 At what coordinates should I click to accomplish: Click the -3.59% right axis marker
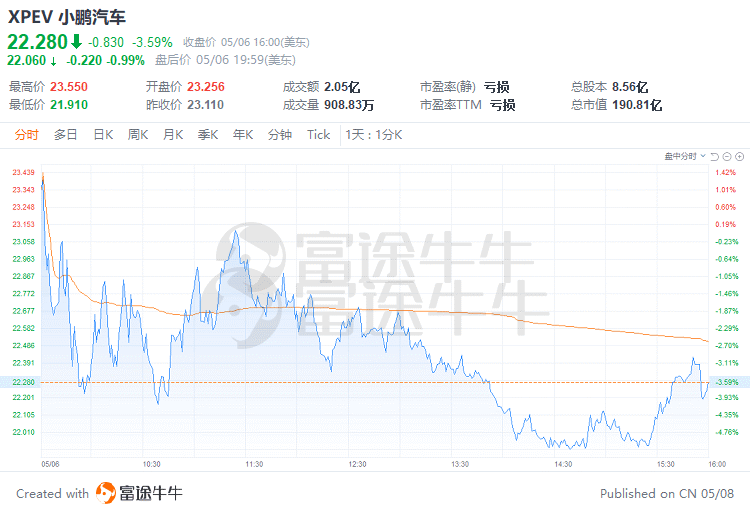point(727,382)
